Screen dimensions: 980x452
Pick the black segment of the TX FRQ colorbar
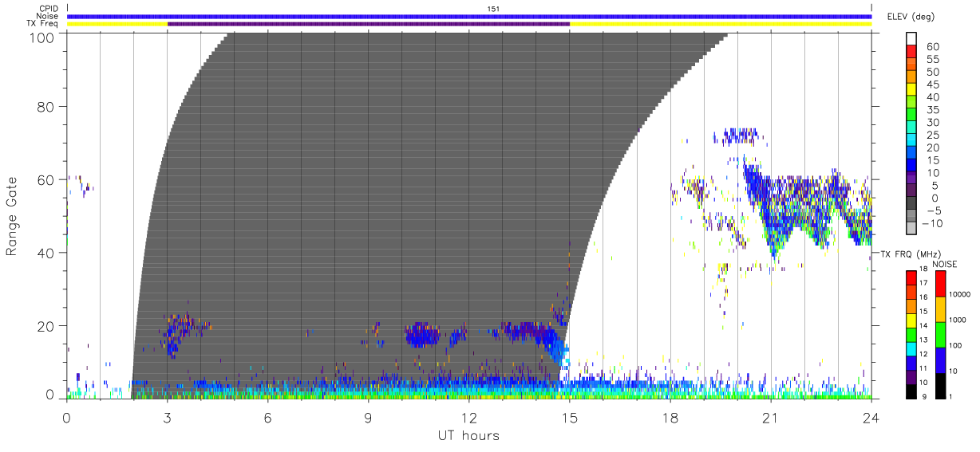click(911, 391)
